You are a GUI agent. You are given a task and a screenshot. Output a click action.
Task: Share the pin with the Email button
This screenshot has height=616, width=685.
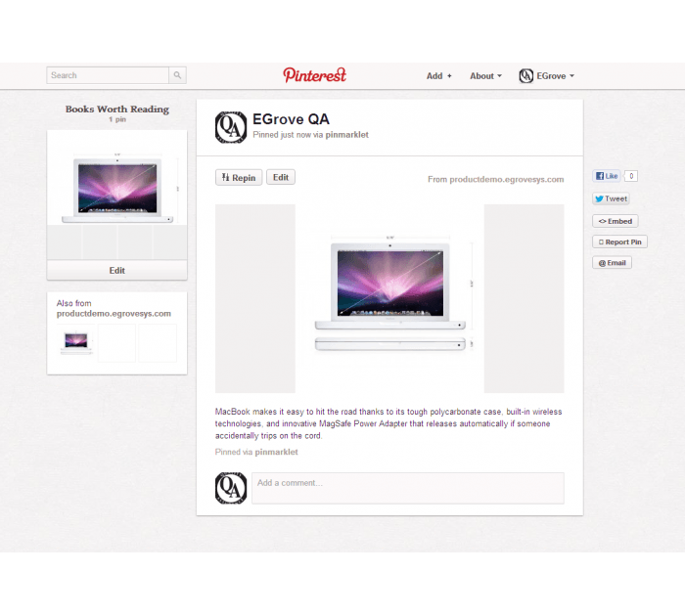coord(612,263)
